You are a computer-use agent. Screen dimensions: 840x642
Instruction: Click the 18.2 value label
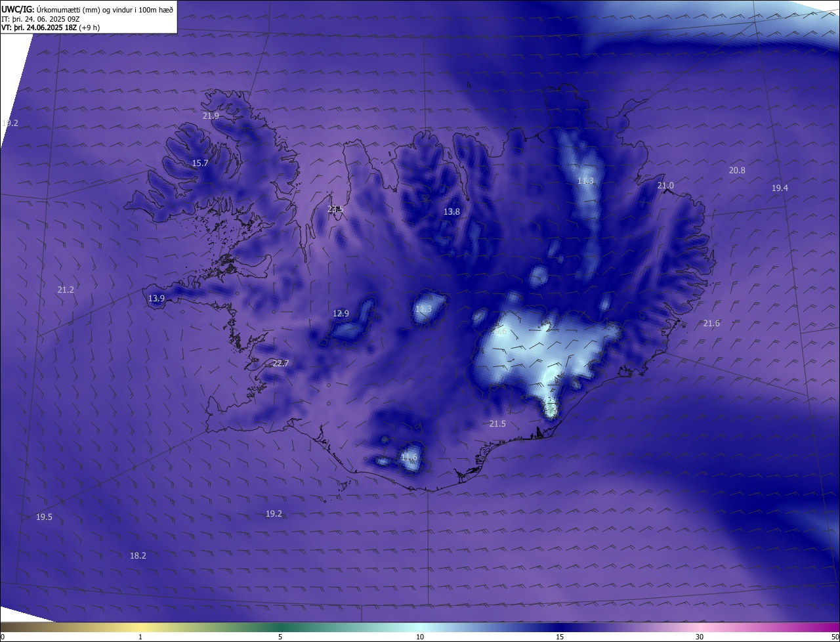point(138,556)
